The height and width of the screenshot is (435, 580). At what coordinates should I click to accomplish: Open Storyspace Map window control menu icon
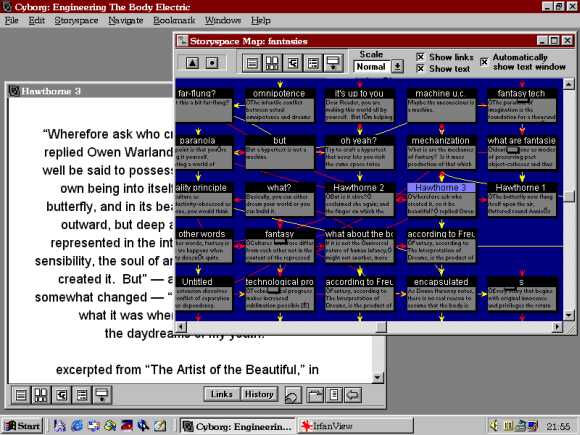coord(182,41)
